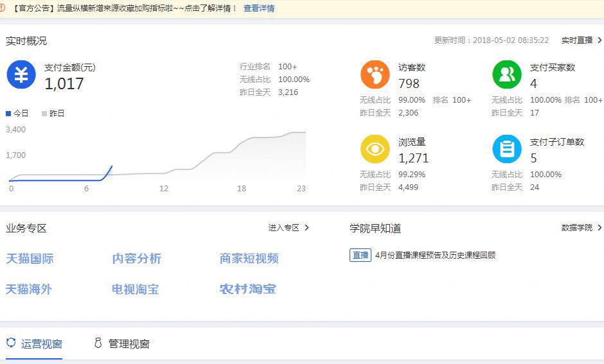This screenshot has height=364, width=604.
Task: Click the blue clipboard sub-orders icon
Action: point(507,150)
